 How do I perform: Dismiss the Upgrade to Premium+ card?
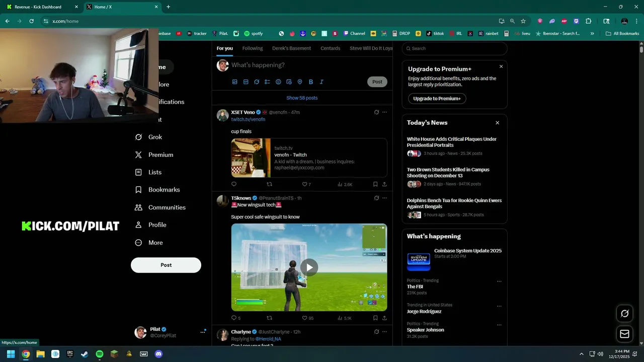tap(501, 66)
